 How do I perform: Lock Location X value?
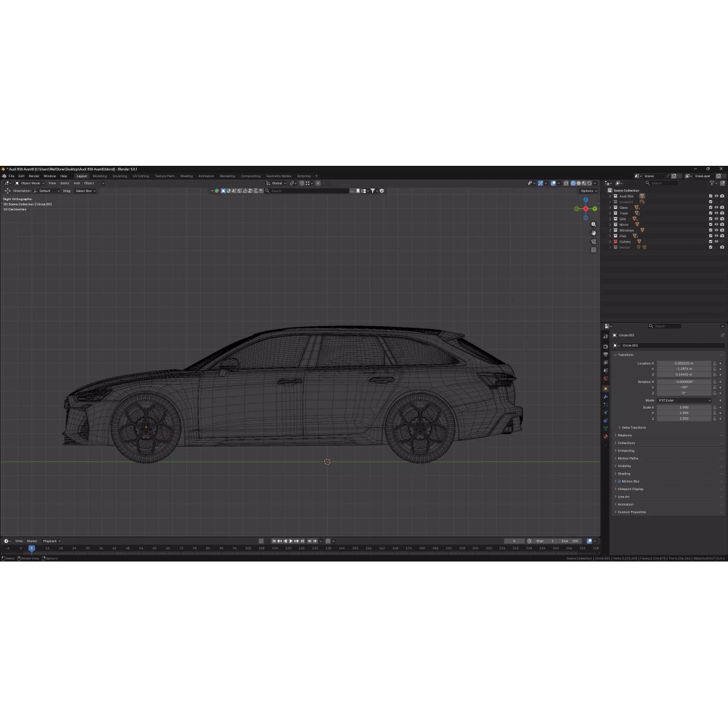[x=715, y=363]
